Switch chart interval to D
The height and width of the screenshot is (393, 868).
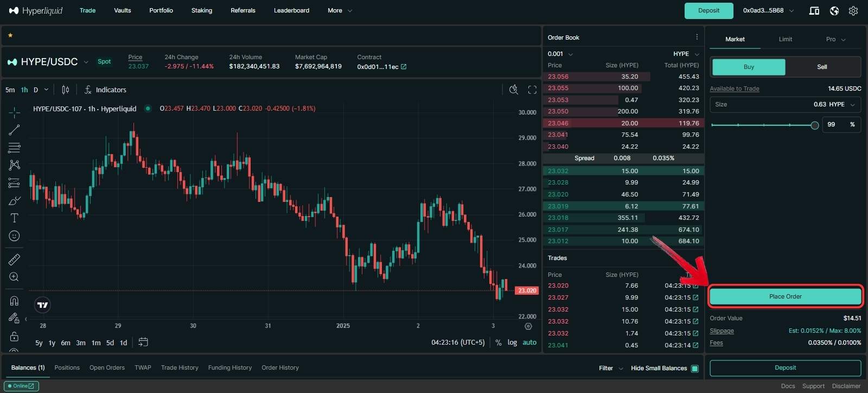pyautogui.click(x=36, y=90)
